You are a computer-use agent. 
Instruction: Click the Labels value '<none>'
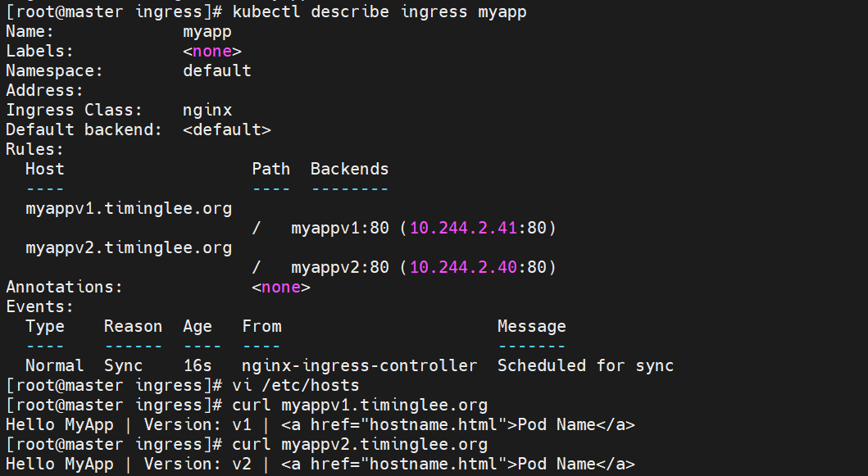[212, 51]
